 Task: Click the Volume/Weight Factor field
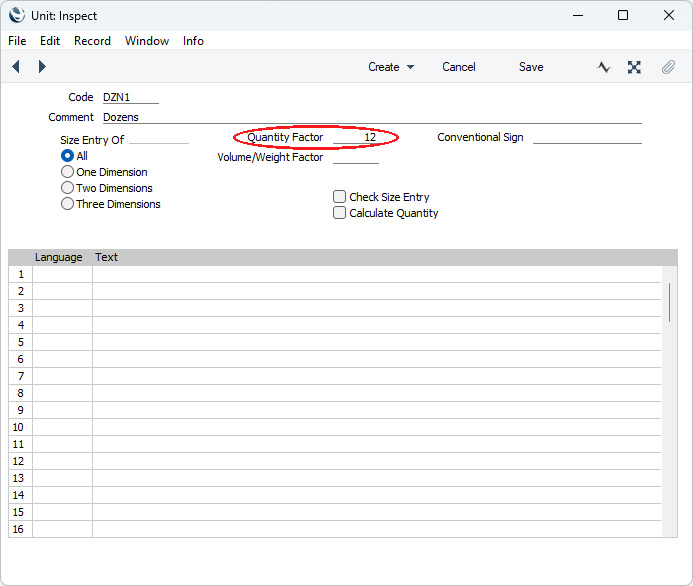pyautogui.click(x=356, y=157)
